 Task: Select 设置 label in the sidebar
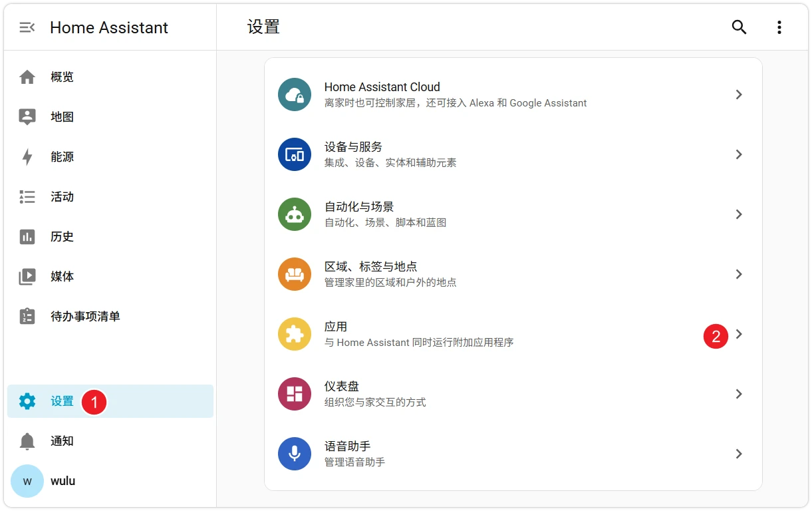[x=63, y=401]
